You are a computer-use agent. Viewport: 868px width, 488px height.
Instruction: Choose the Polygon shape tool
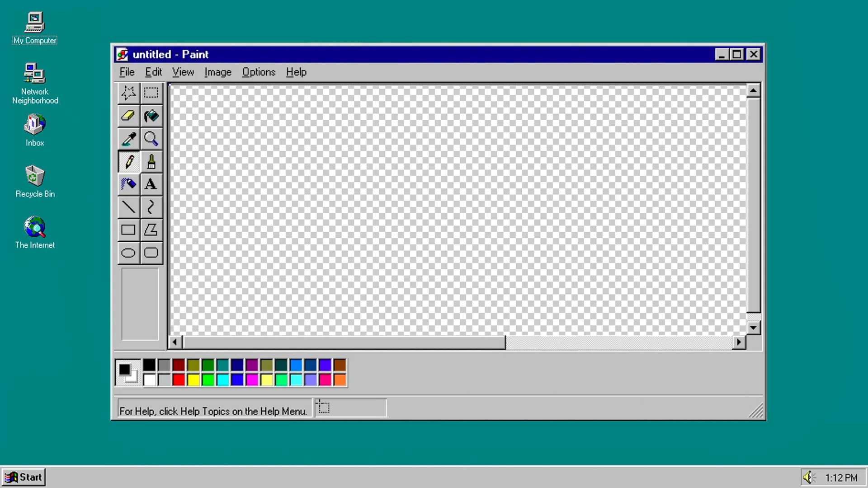click(151, 230)
